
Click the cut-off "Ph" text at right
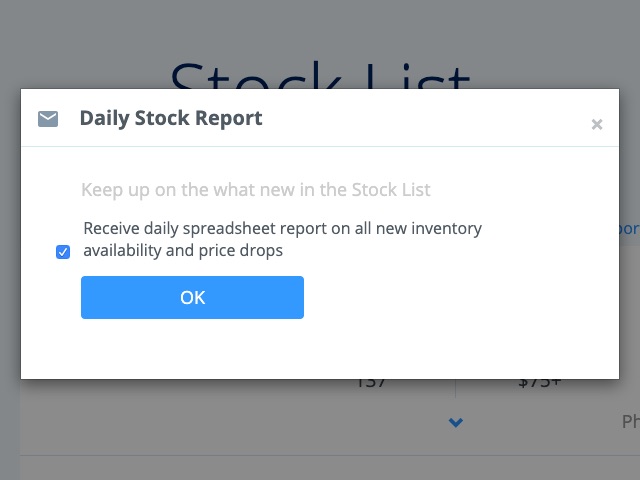(x=630, y=422)
